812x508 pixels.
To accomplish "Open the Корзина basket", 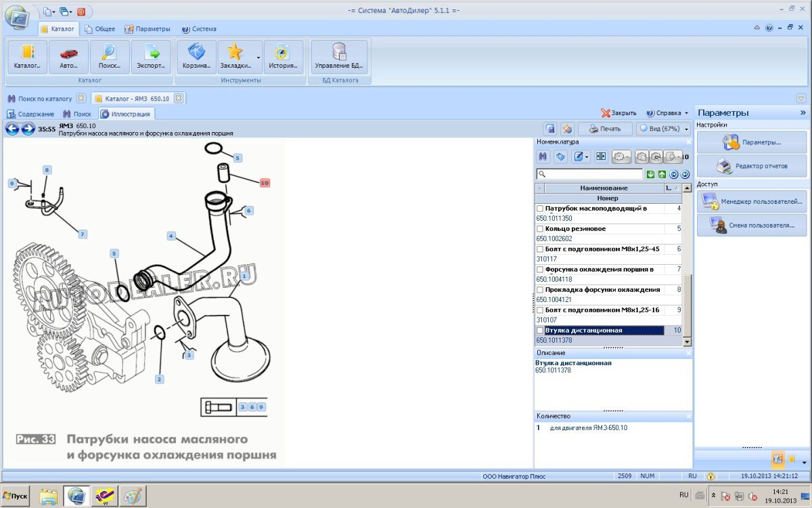I will point(196,57).
